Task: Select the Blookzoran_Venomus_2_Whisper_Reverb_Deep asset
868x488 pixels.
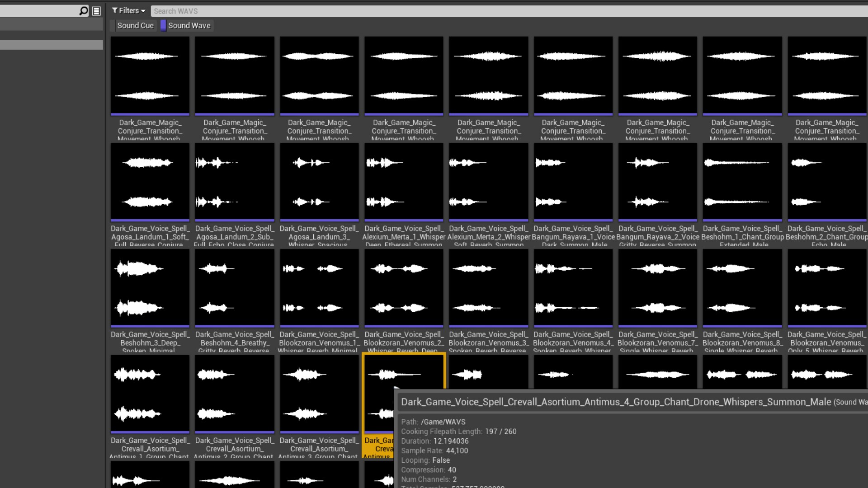Action: (403, 287)
